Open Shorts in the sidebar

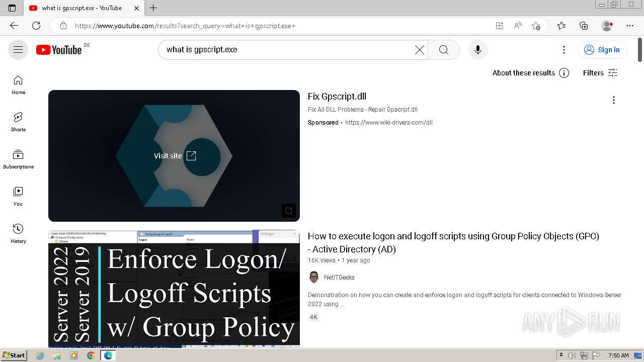click(18, 122)
